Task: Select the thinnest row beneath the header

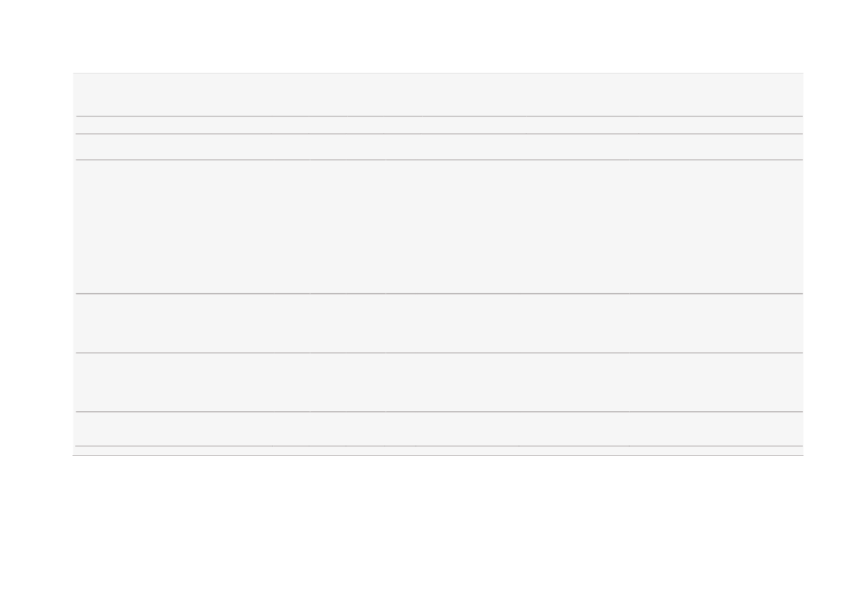Action: tap(439, 125)
